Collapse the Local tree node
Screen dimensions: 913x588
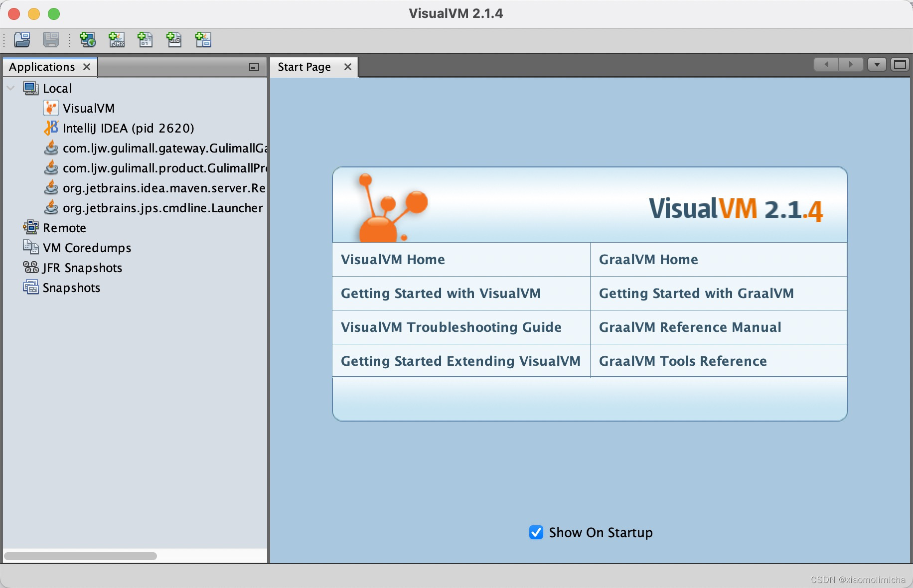(11, 88)
